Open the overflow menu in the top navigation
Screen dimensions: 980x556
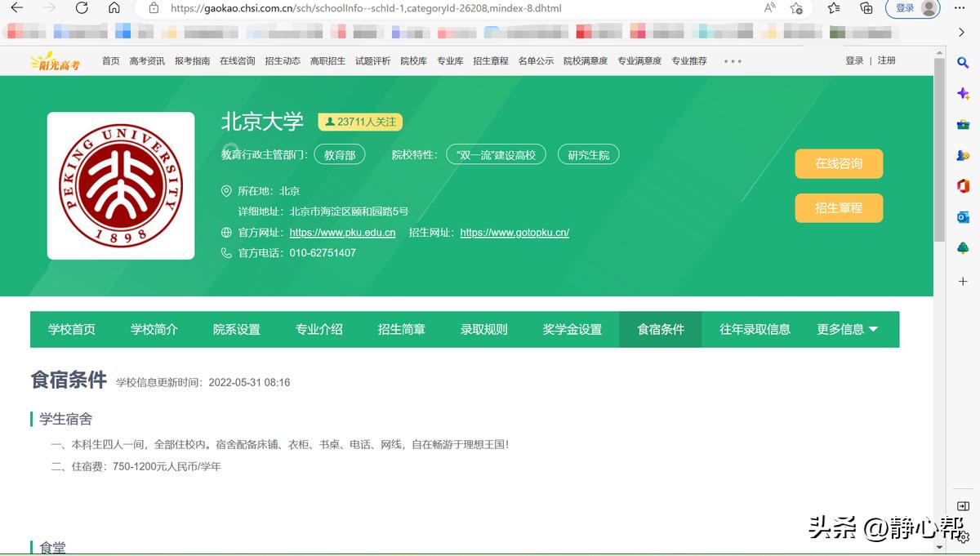(x=732, y=60)
